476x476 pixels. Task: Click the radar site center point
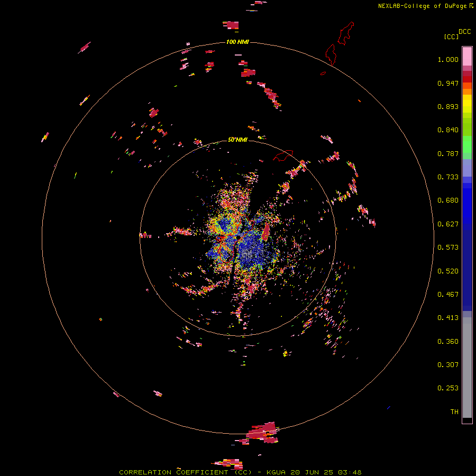tap(239, 236)
